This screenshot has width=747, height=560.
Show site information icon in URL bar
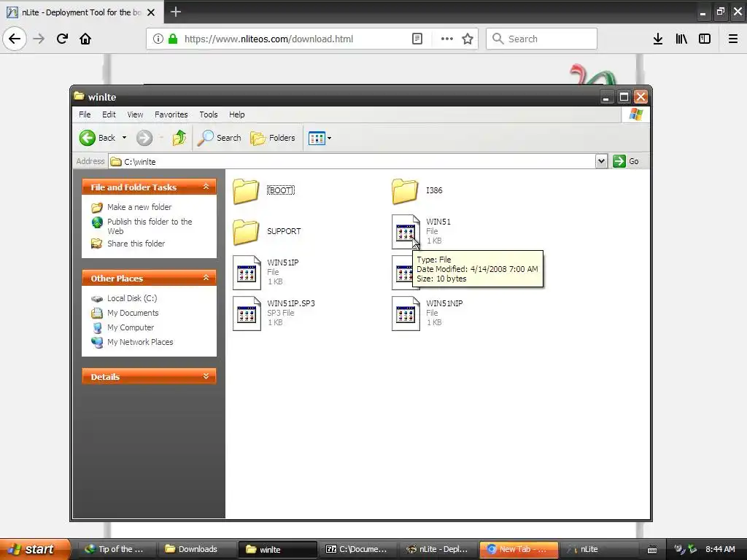pos(158,39)
